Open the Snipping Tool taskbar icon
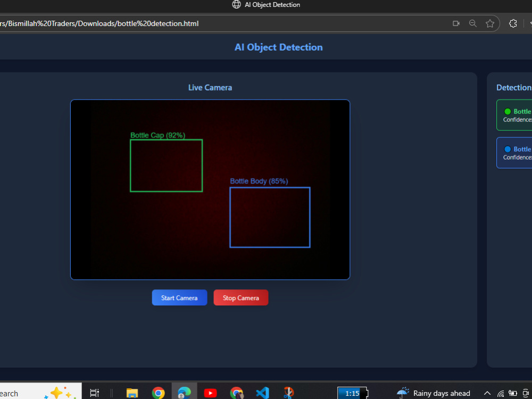Screen dimensions: 532x399 pyautogui.click(x=288, y=393)
